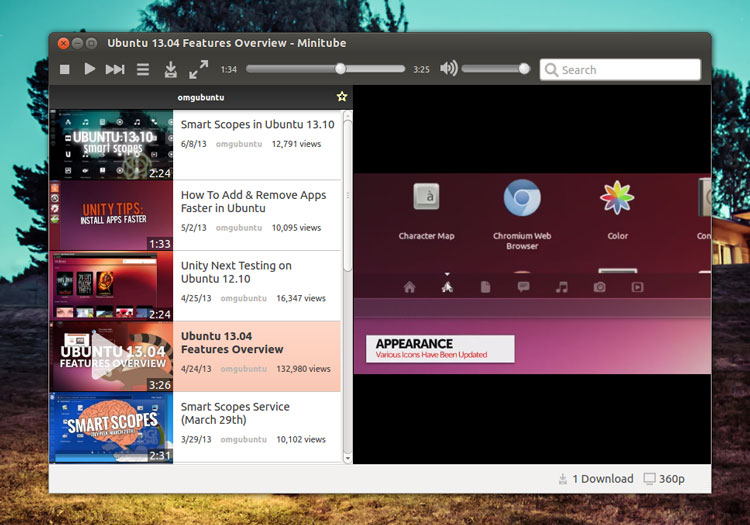The image size is (750, 525).
Task: Click omgubuntu author link on 5/2/13 row
Action: pos(239,228)
